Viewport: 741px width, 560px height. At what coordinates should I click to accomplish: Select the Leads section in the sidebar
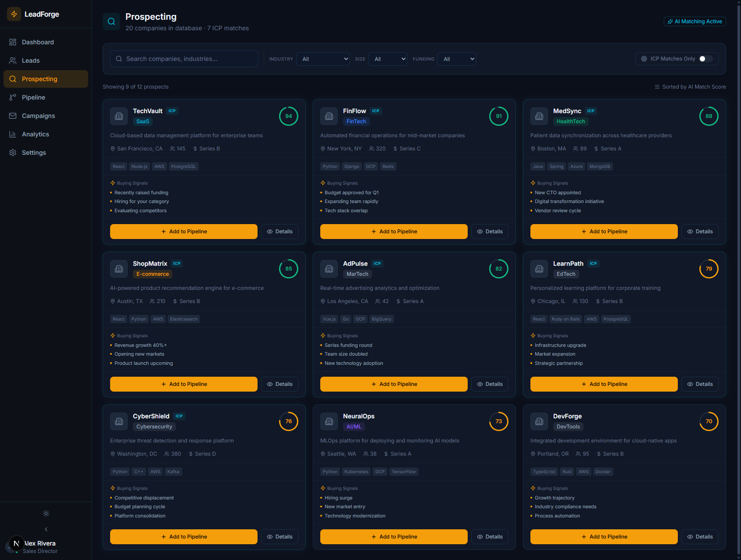pyautogui.click(x=30, y=60)
